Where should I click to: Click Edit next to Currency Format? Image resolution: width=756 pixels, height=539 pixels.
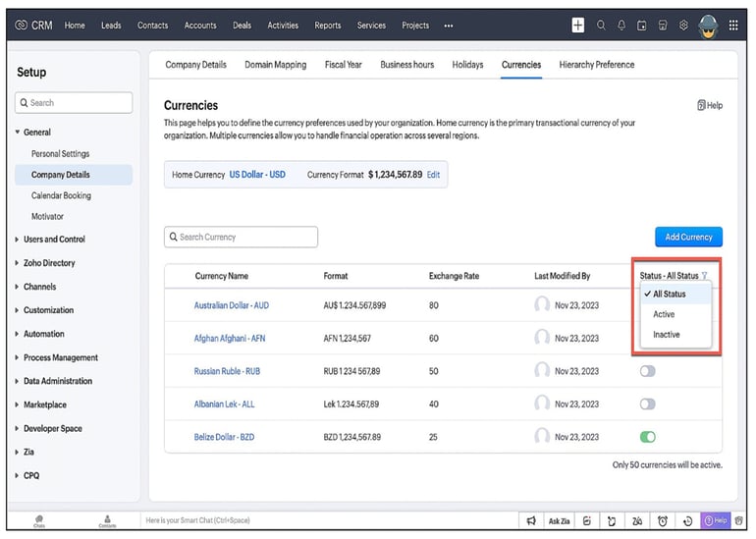tap(433, 175)
